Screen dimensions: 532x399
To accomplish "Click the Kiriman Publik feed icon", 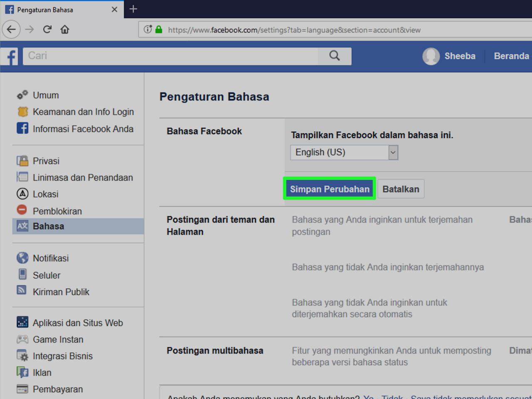I will (x=22, y=290).
